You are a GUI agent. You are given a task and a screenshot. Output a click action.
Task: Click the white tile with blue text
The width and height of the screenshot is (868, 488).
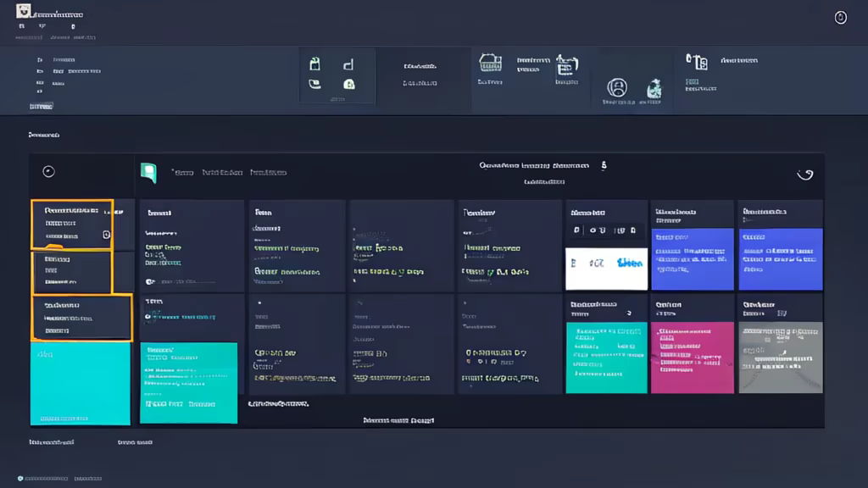point(606,268)
